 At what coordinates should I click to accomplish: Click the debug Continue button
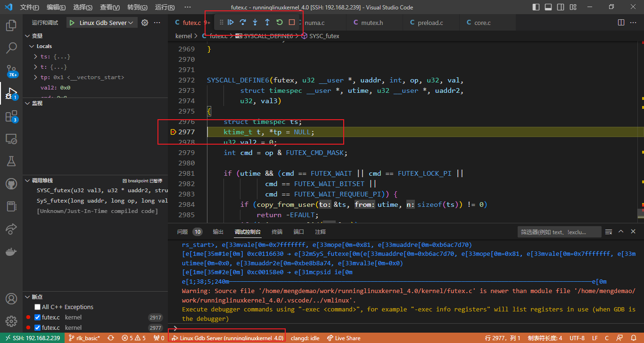tap(231, 22)
